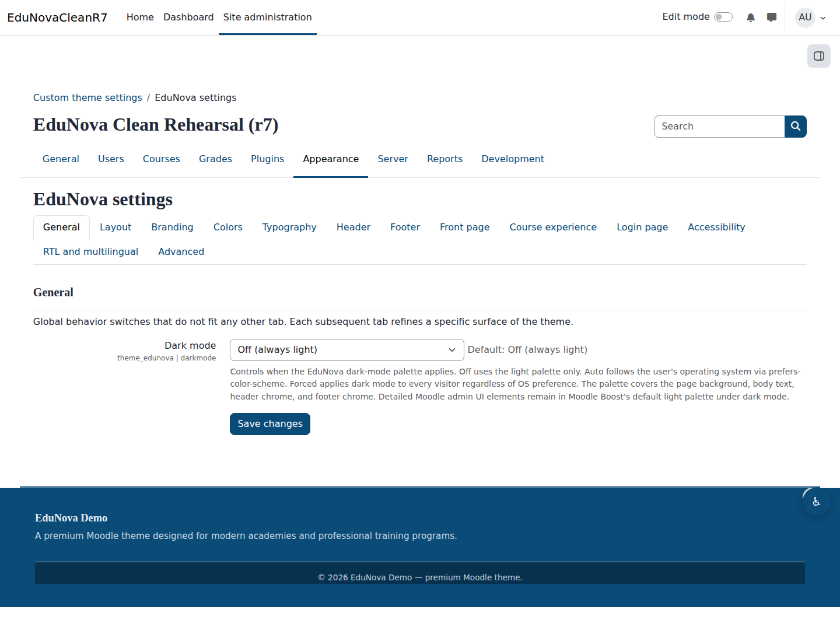Follow the Custom theme settings breadcrumb
Screen dimensions: 840x620
tap(87, 97)
